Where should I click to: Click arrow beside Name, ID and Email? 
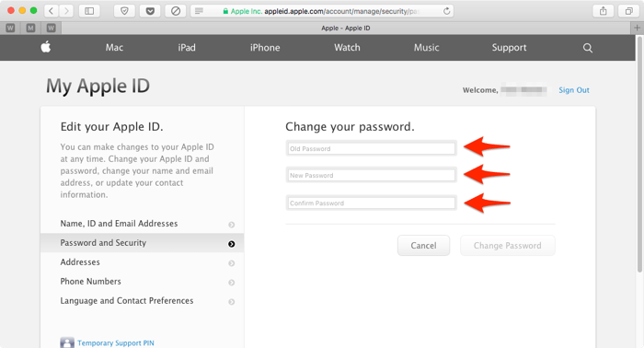[x=232, y=225]
